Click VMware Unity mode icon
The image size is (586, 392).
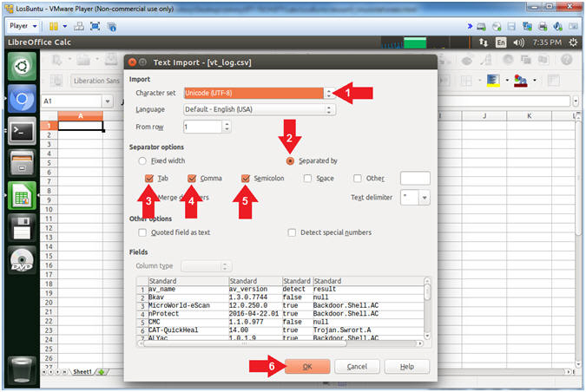click(x=111, y=27)
